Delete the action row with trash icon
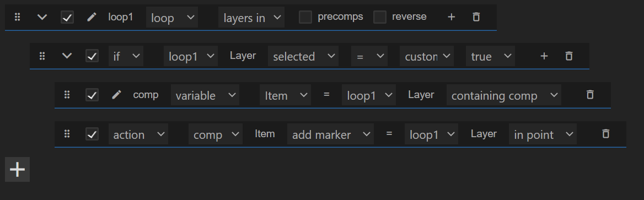The height and width of the screenshot is (200, 644). click(x=605, y=134)
